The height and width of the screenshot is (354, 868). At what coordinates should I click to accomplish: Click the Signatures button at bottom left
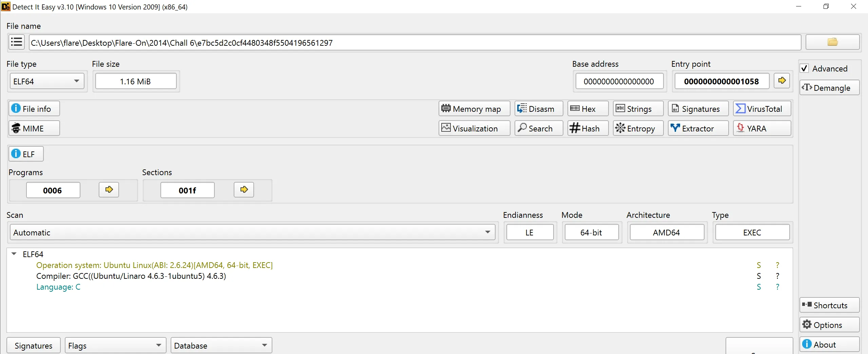click(33, 346)
